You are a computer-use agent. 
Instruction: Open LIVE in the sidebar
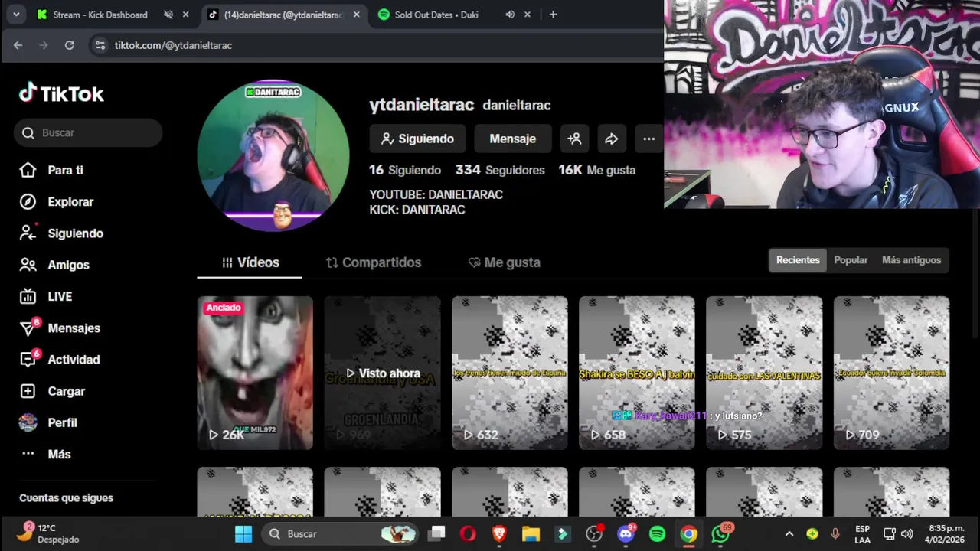tap(46, 296)
